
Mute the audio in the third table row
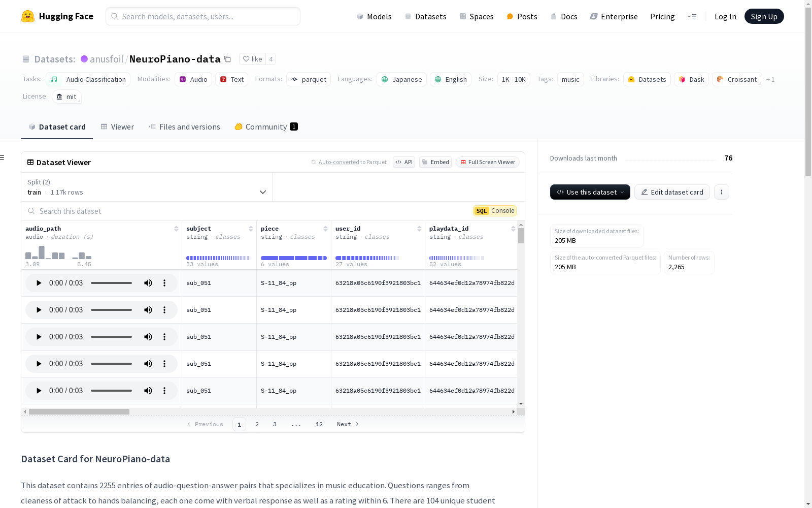[x=148, y=337]
